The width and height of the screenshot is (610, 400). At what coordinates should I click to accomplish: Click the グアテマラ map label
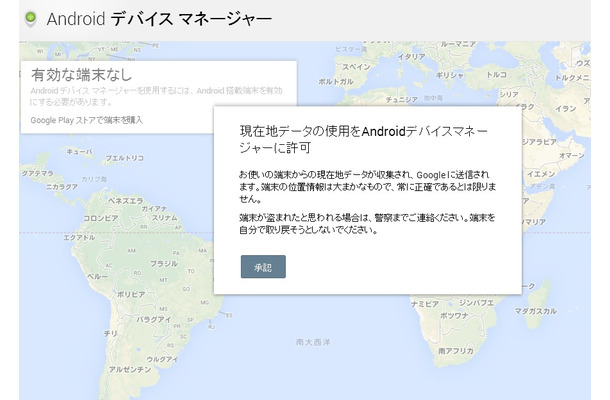[x=37, y=173]
